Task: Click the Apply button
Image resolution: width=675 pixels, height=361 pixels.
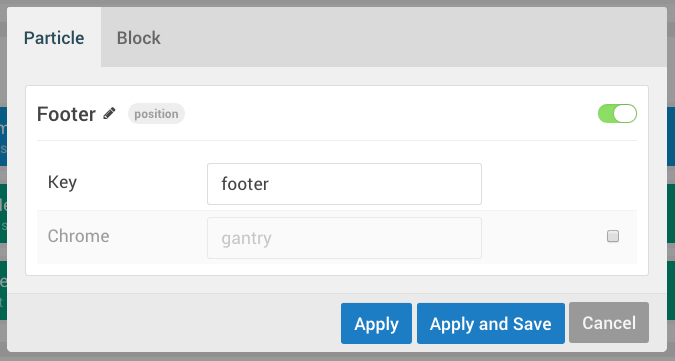Action: (x=376, y=324)
